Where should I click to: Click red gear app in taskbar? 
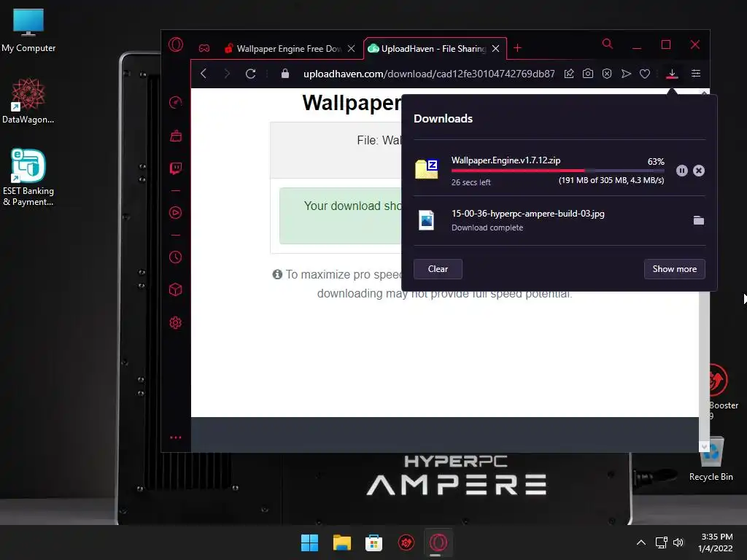point(406,542)
